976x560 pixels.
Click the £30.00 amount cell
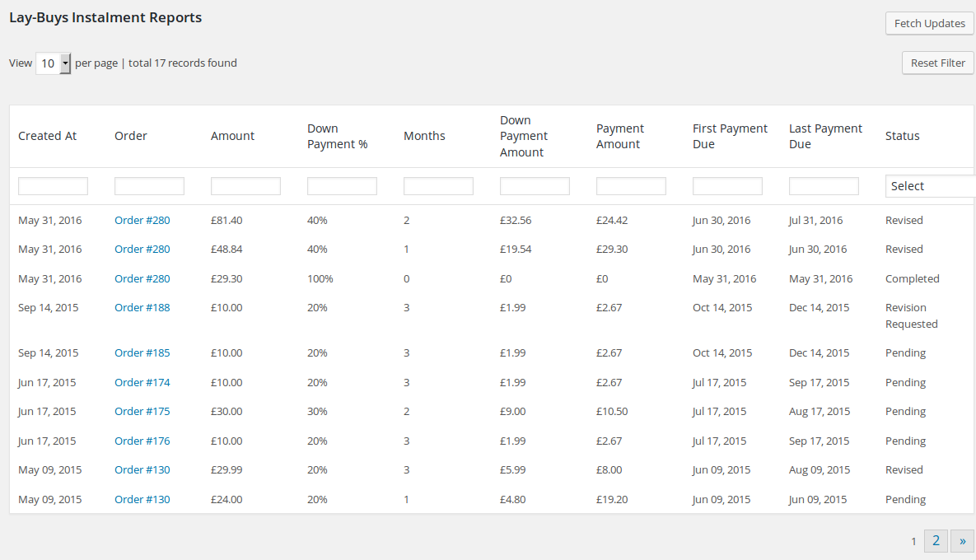click(226, 411)
